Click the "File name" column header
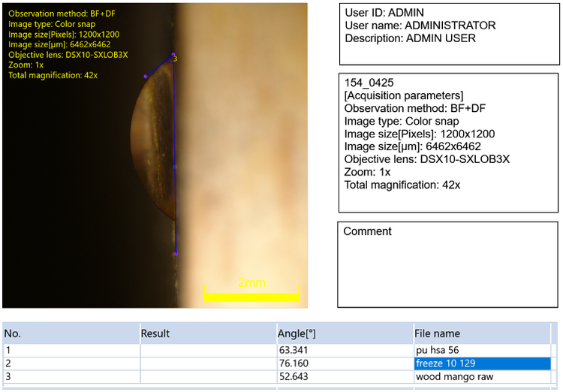Image resolution: width=563 pixels, height=392 pixels. point(437,333)
